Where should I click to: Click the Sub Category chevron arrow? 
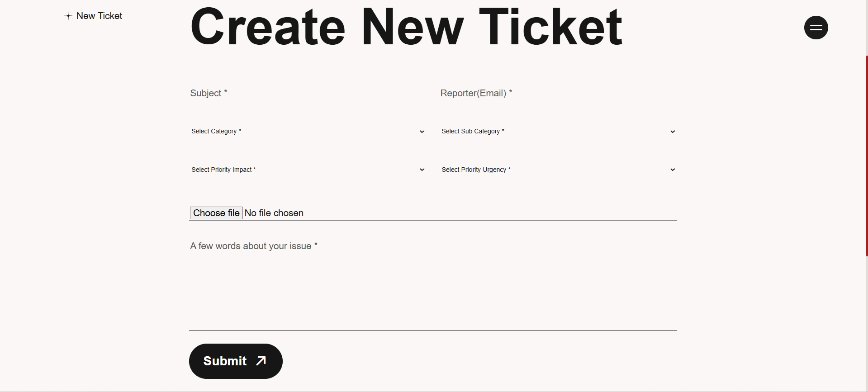[673, 132]
